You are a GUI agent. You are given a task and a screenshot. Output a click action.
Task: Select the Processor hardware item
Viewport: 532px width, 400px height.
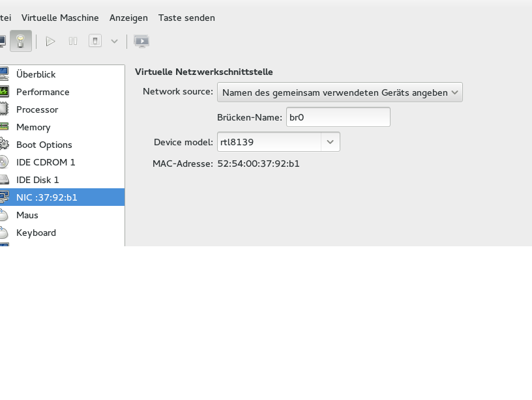coord(37,109)
